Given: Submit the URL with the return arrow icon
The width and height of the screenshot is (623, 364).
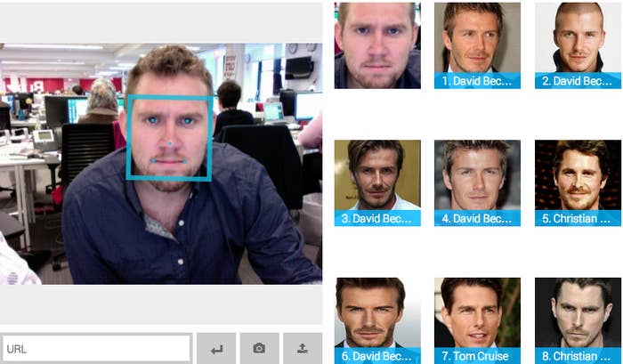Looking at the screenshot, I should [216, 349].
